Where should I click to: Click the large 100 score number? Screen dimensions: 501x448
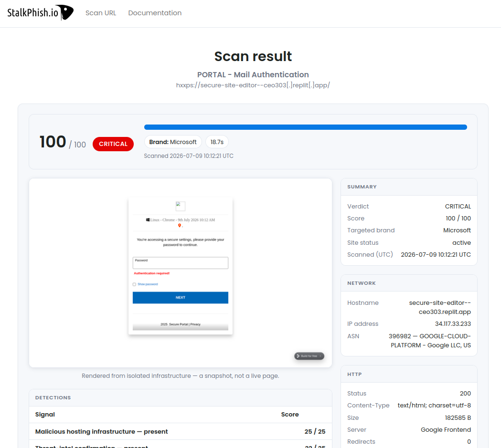(53, 142)
